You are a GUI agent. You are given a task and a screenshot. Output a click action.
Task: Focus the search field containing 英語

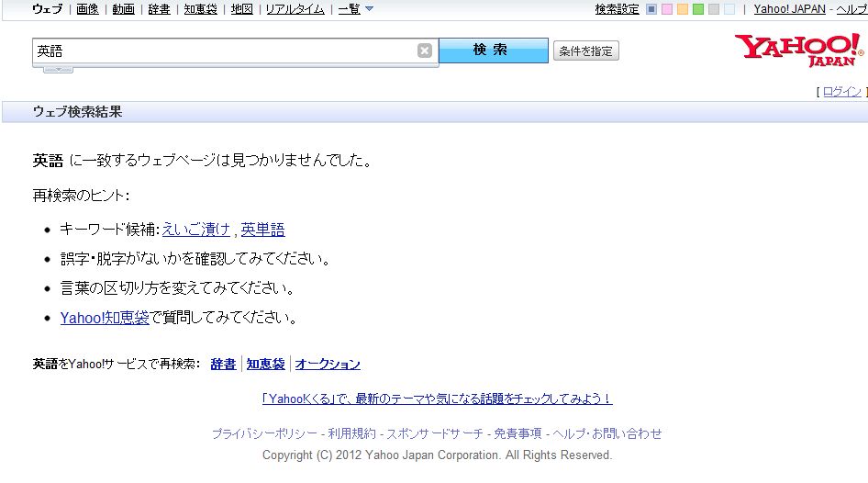[x=224, y=51]
